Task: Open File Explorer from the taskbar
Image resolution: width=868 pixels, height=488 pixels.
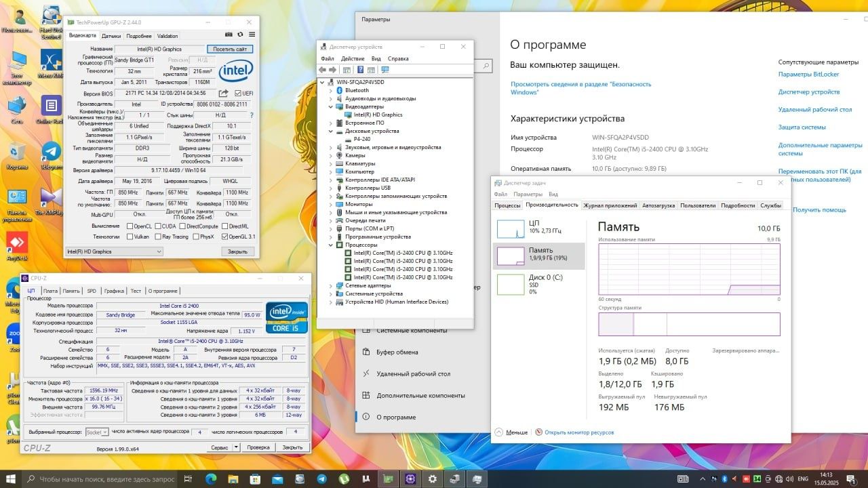Action: point(233,479)
